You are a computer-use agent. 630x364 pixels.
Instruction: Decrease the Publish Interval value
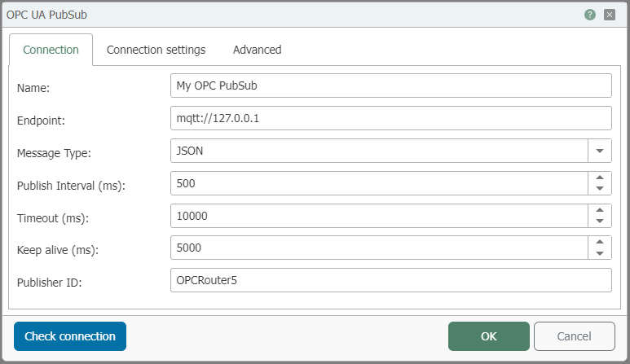coord(600,189)
